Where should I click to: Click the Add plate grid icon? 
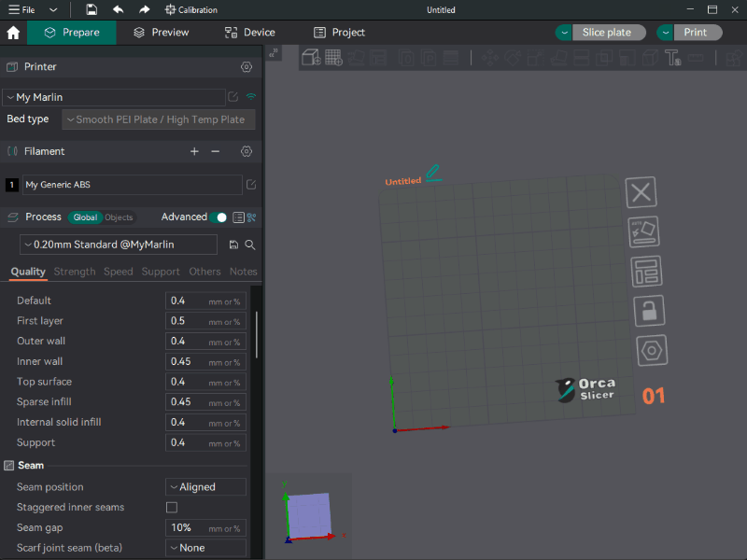click(333, 58)
